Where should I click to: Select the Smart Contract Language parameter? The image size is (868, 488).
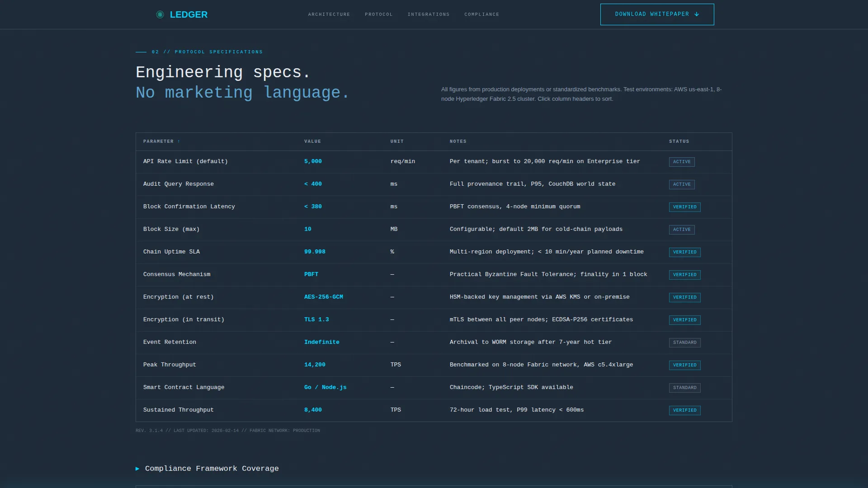(x=184, y=387)
